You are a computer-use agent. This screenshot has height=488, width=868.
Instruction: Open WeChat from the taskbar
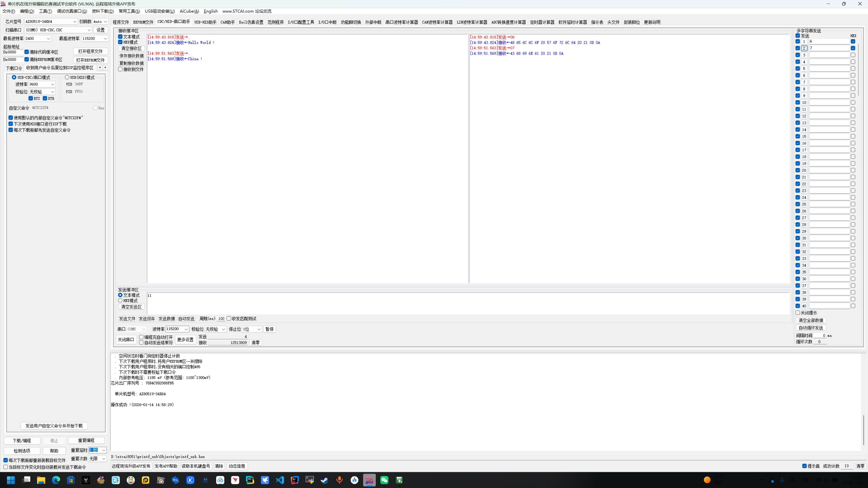384,480
